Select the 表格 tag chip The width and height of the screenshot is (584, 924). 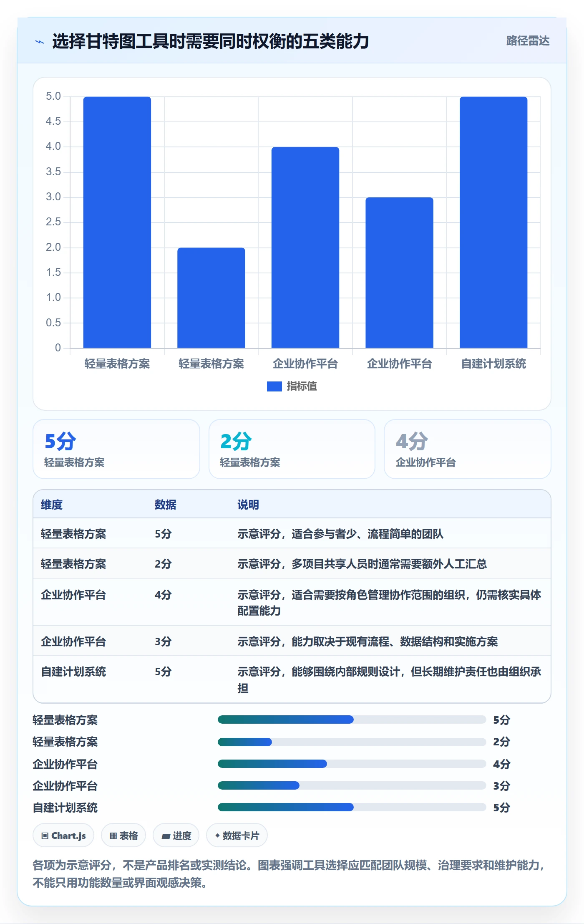[123, 836]
